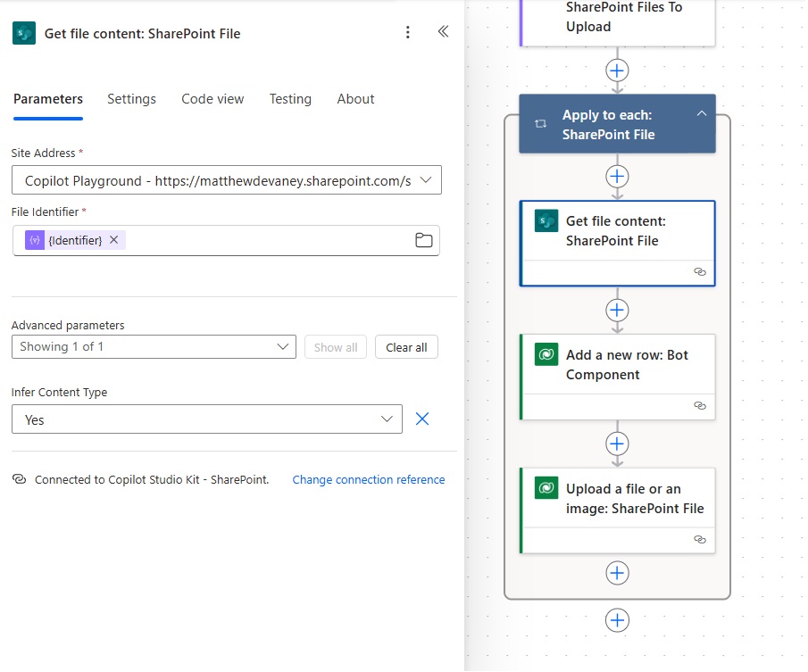Switch to the Settings tab
The image size is (808, 672).
coord(131,99)
